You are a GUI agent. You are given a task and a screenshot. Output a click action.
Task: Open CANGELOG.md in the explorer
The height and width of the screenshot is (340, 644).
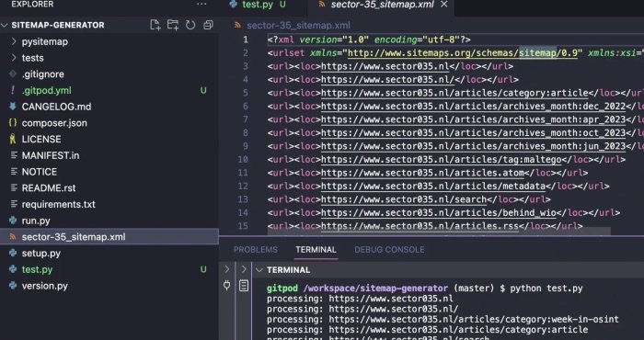click(x=56, y=107)
